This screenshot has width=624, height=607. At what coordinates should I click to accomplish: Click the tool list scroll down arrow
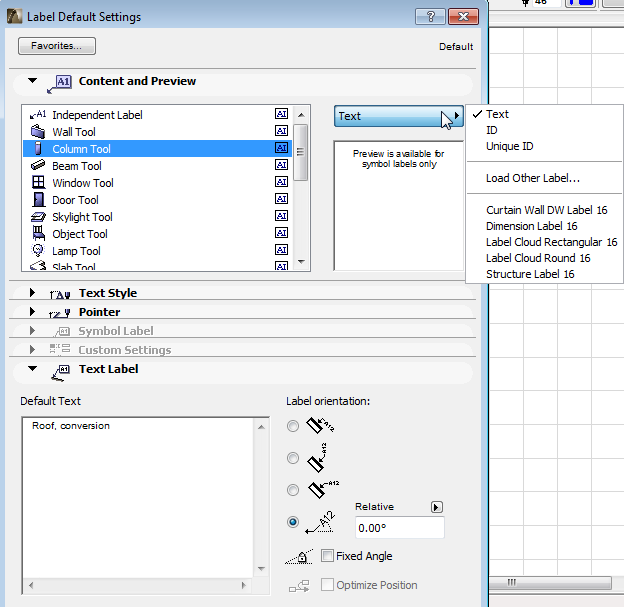coord(301,262)
